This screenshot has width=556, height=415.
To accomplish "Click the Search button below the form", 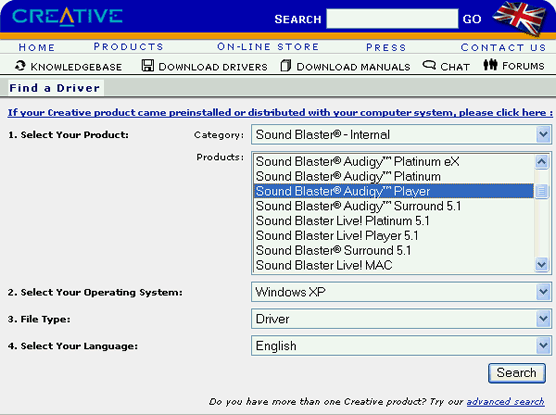I will 517,373.
